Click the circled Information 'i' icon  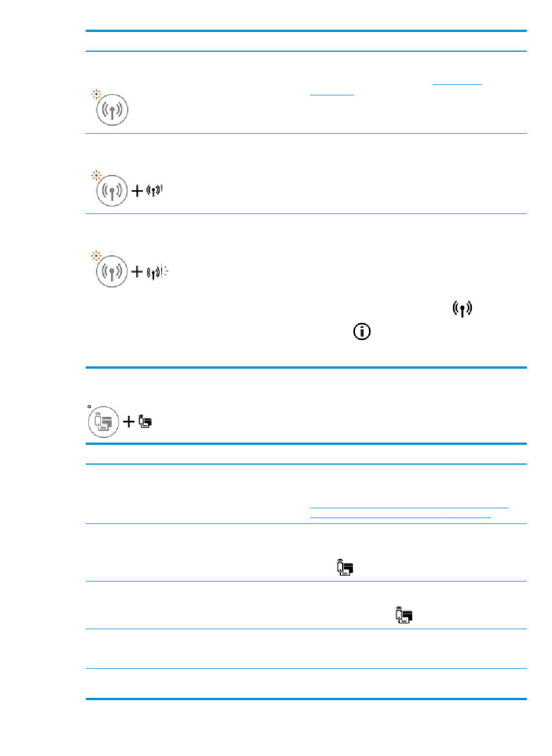[x=362, y=332]
